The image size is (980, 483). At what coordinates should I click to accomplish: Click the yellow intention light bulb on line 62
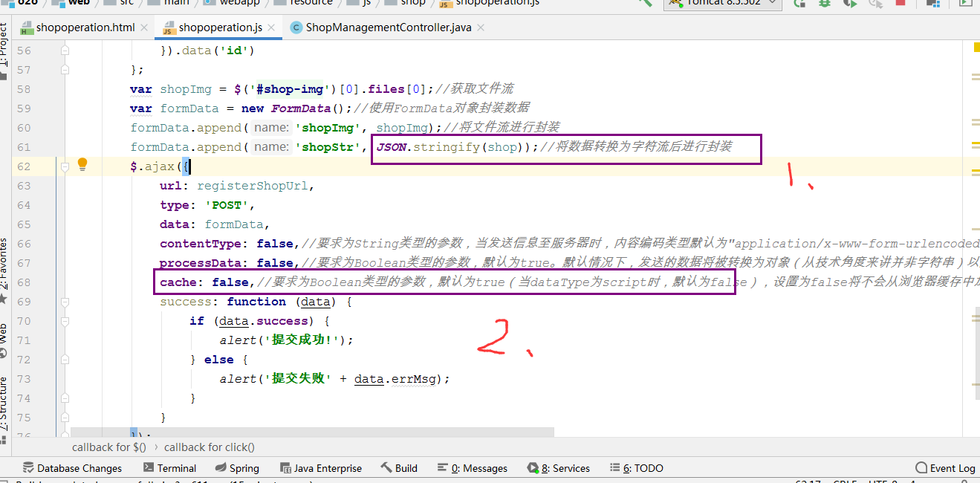pyautogui.click(x=82, y=165)
